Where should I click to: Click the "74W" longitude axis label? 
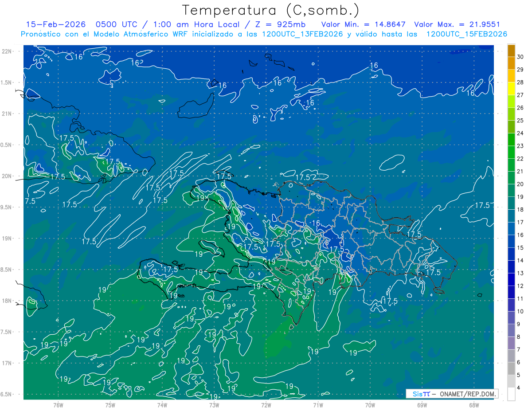tap(162, 405)
